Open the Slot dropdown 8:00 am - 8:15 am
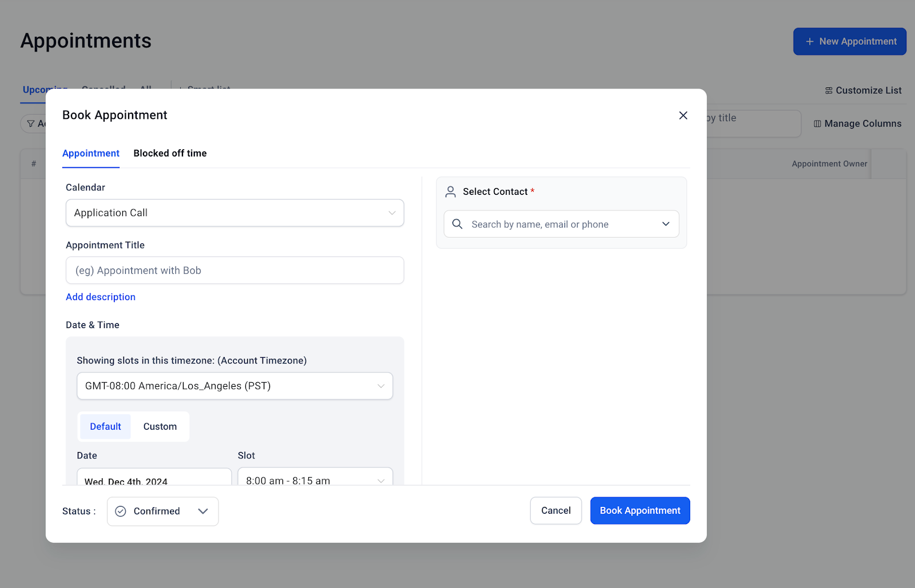Viewport: 915px width, 588px height. tap(315, 477)
